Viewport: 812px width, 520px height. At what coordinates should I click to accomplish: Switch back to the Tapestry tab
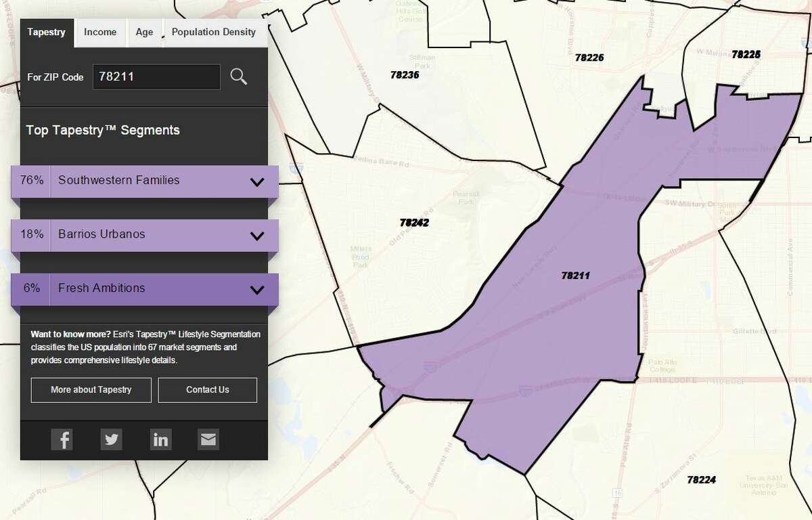tap(46, 32)
